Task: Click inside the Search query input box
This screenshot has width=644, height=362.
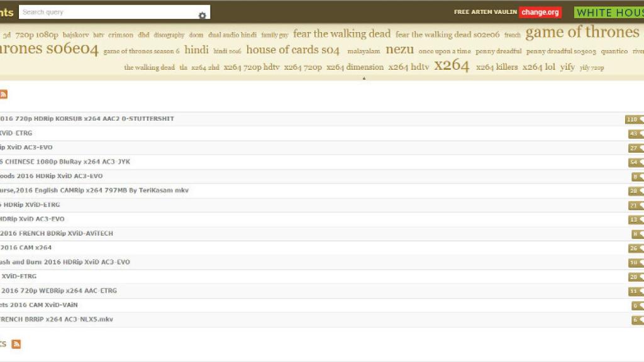Action: 107,11
